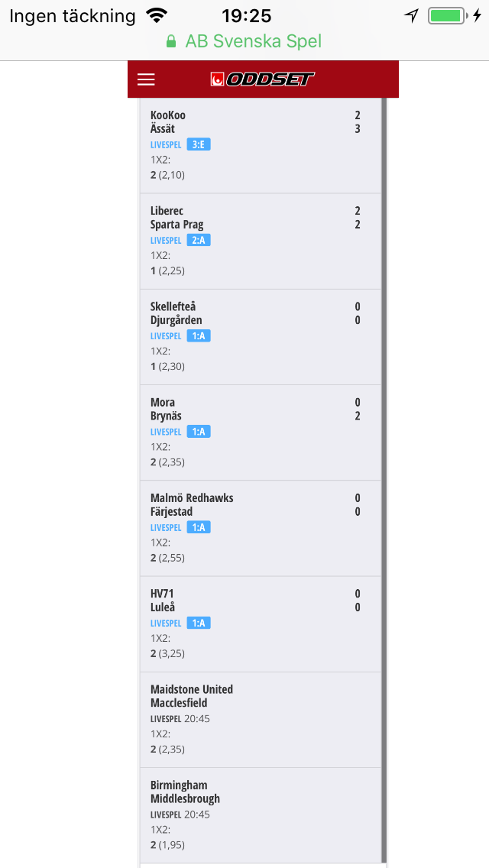Tap the green padlock icon
The image size is (489, 868).
[171, 41]
